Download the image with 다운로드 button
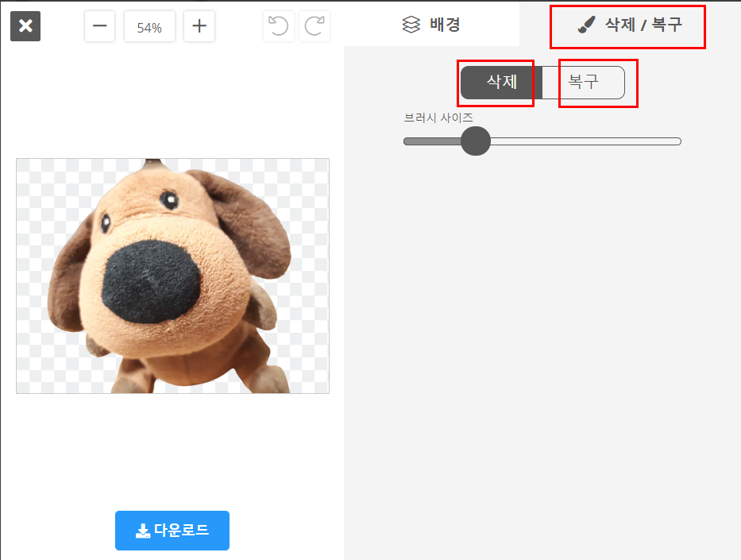Screen dimensions: 741x560 click(x=172, y=531)
